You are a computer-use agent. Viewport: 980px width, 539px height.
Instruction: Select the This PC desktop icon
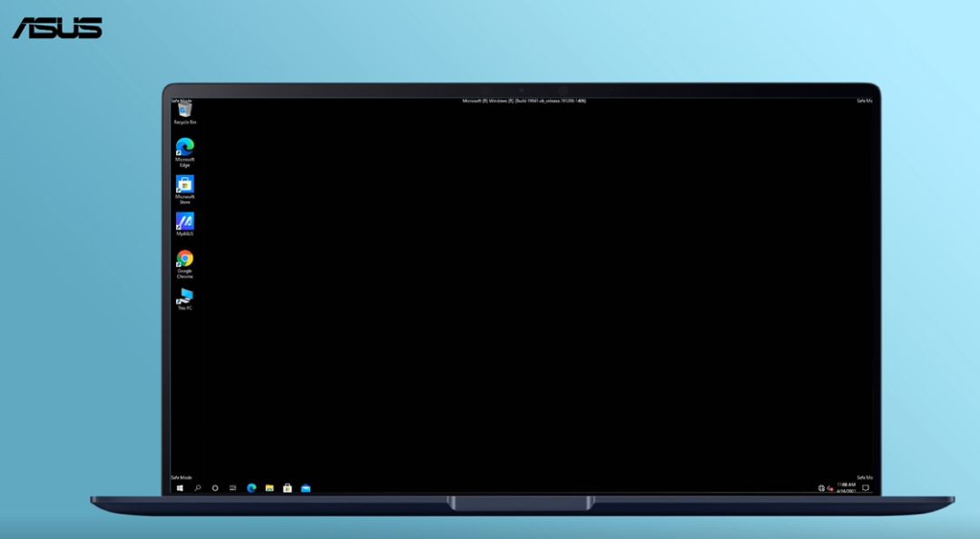click(x=184, y=299)
